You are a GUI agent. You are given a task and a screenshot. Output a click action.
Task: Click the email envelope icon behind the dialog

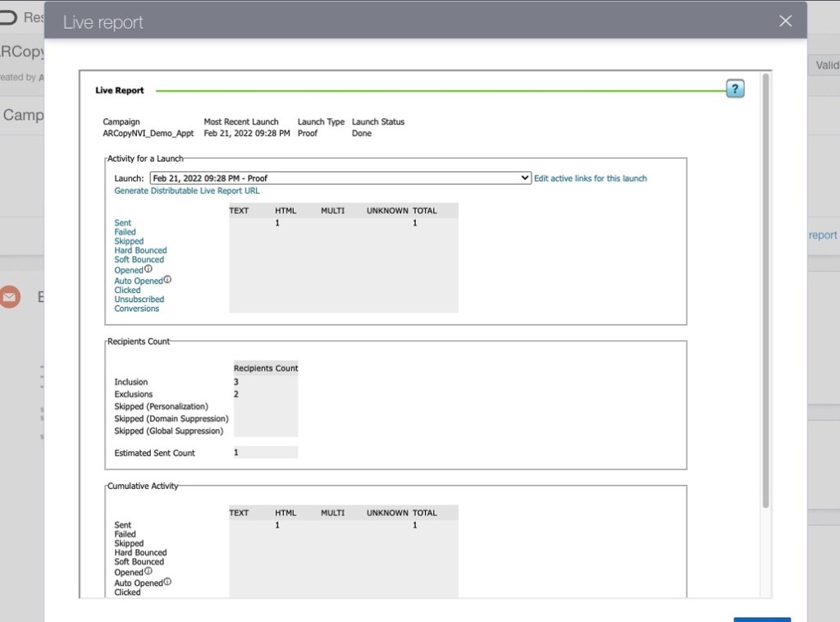[x=10, y=297]
